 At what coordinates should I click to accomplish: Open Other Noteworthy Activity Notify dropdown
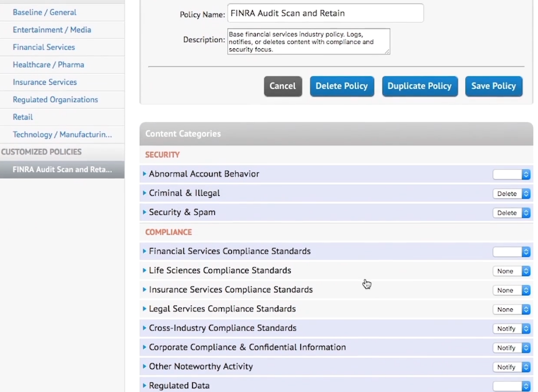[x=511, y=367]
